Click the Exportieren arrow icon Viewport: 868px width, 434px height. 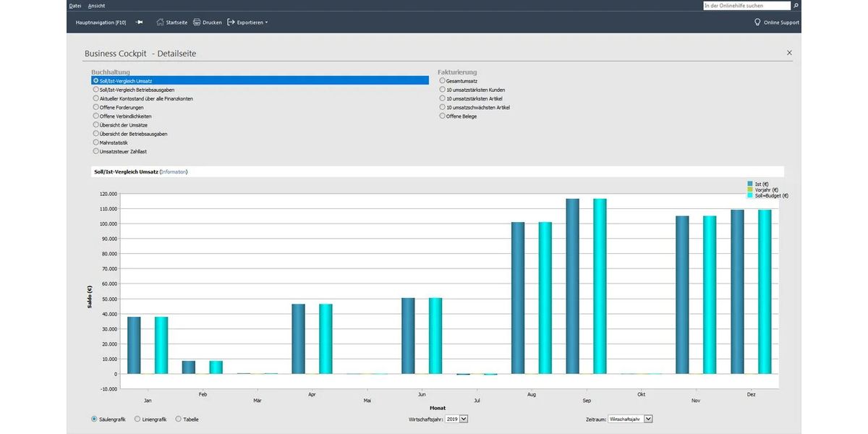click(x=231, y=22)
